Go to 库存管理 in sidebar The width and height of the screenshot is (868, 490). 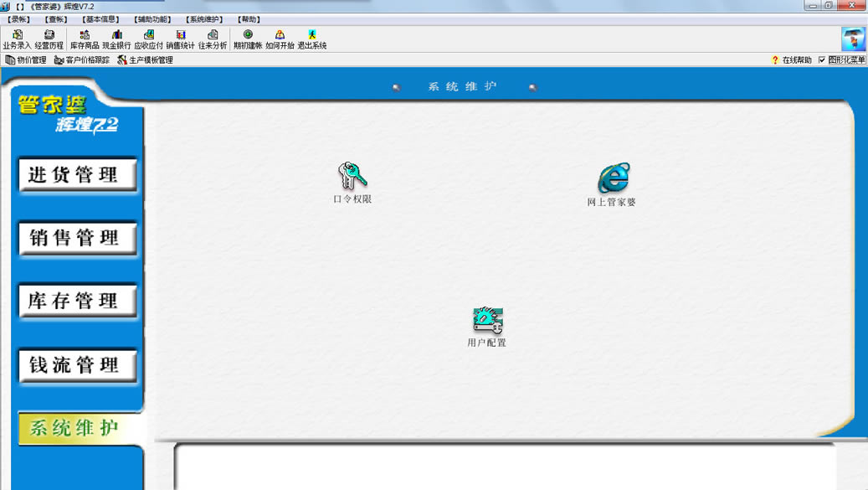pyautogui.click(x=77, y=302)
